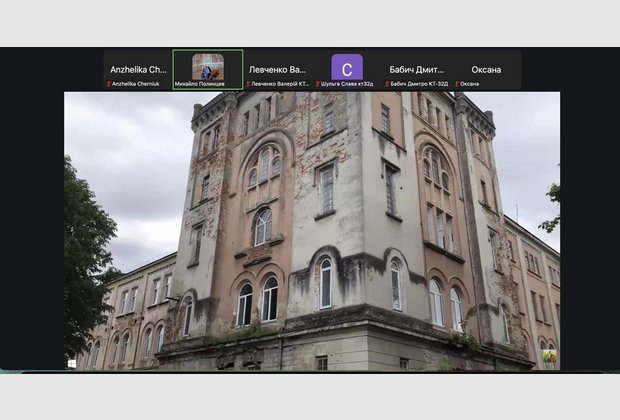Click muted mic icon beside Бабич Дмитро КТ-32Д
Viewport: 620px width, 420px height.
pyautogui.click(x=387, y=84)
